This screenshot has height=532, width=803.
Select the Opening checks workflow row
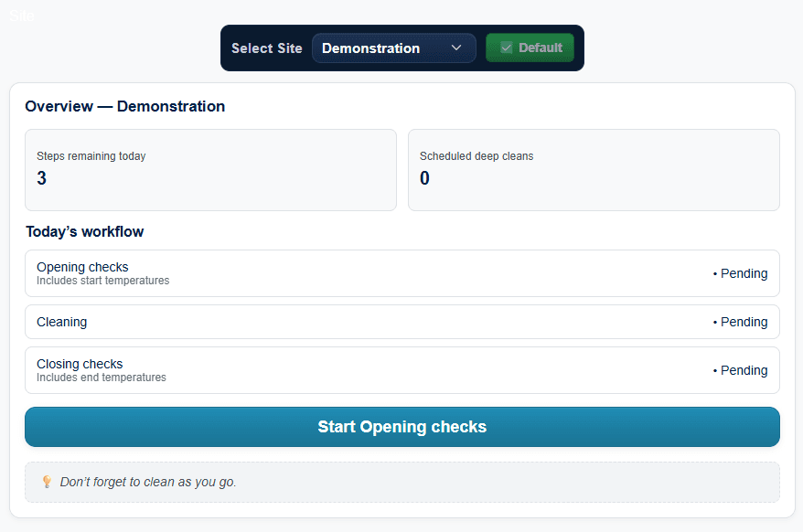pos(402,272)
